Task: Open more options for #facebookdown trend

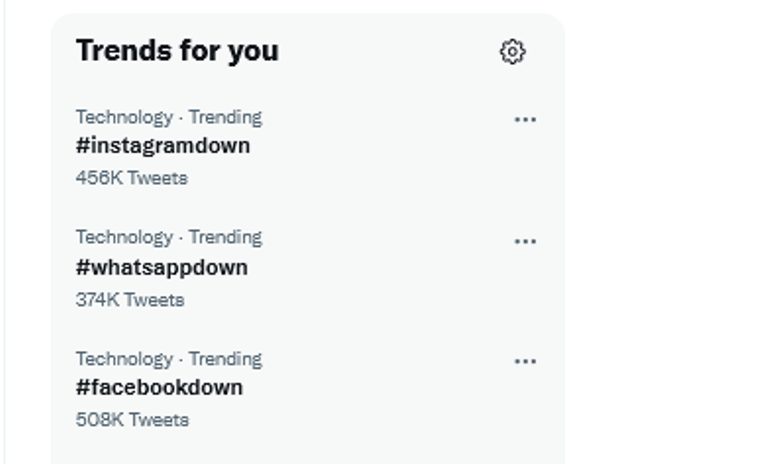Action: pyautogui.click(x=525, y=361)
